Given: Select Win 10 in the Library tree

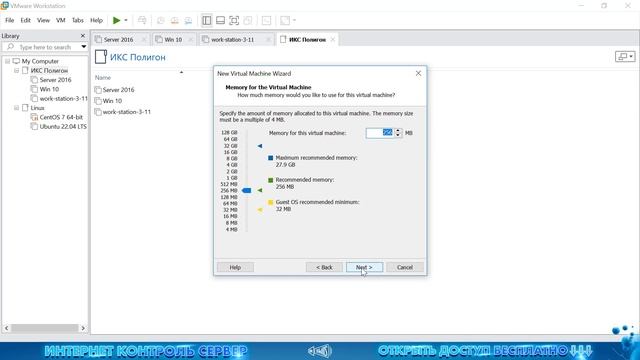Looking at the screenshot, I should (49, 89).
